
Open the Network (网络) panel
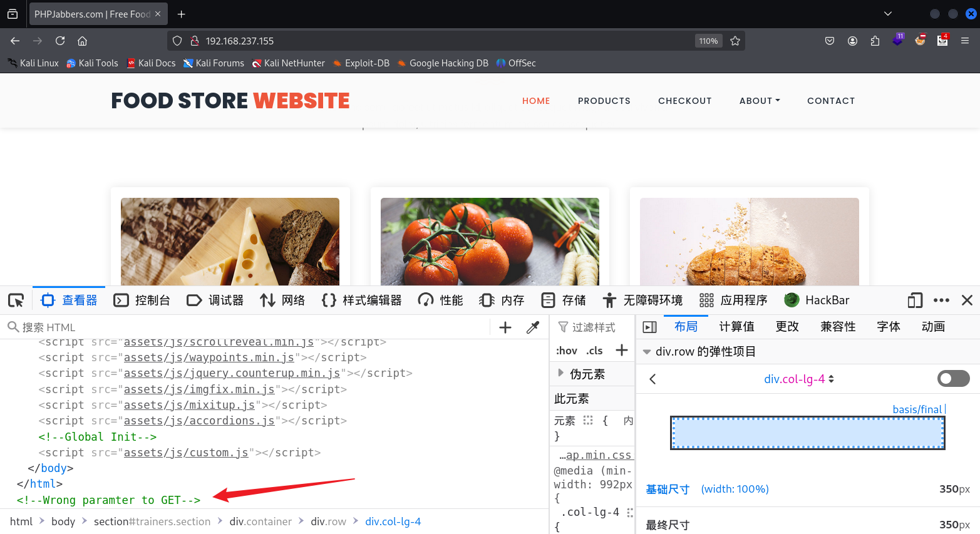(x=282, y=300)
